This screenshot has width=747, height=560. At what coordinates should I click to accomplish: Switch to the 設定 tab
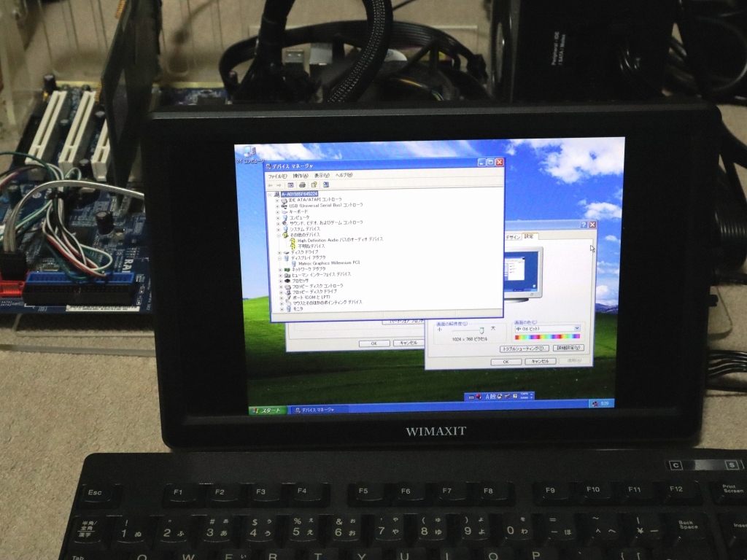tap(530, 236)
